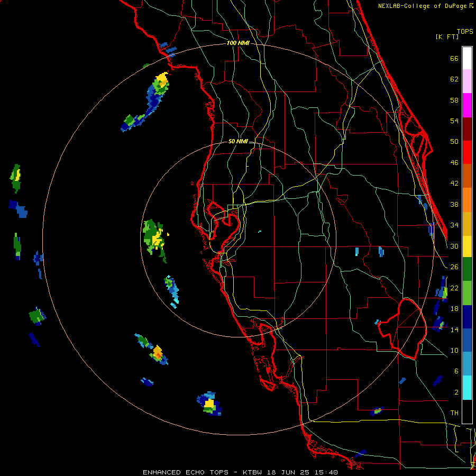Click the 30 value on the legend
476x476 pixels.
point(454,246)
